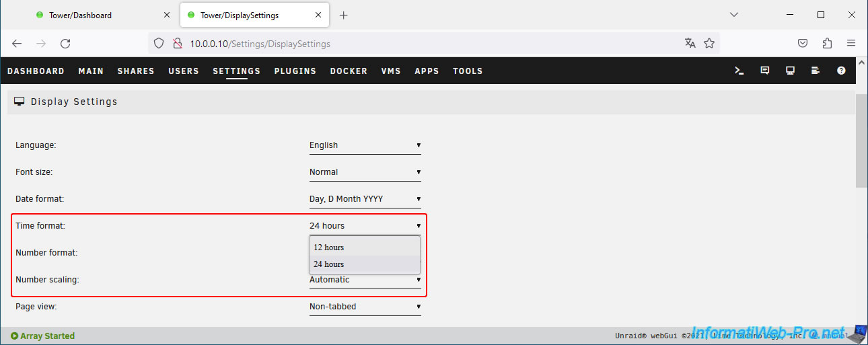Image resolution: width=868 pixels, height=345 pixels.
Task: Reload the current page
Action: [65, 43]
